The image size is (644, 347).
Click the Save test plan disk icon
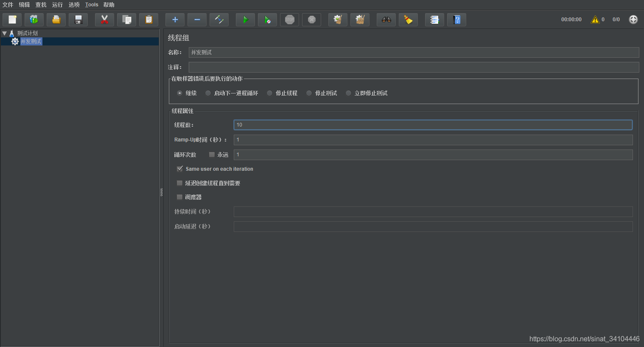[78, 20]
